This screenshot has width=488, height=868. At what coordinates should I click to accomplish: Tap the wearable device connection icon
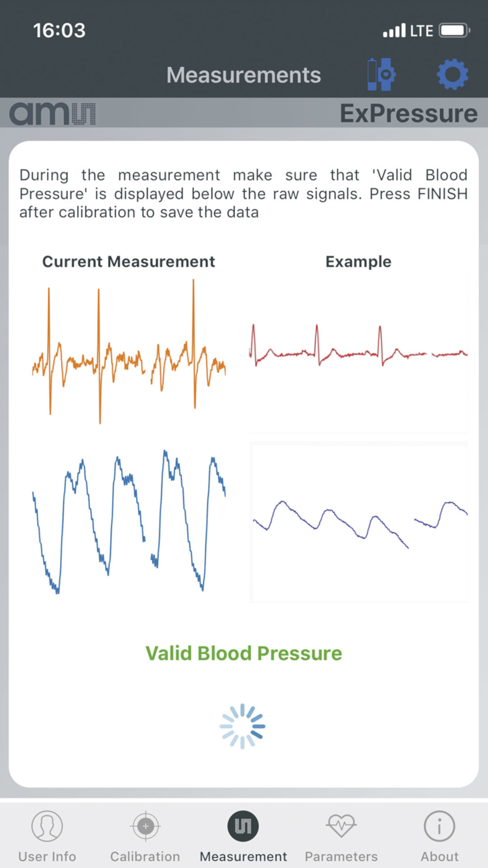[x=381, y=75]
